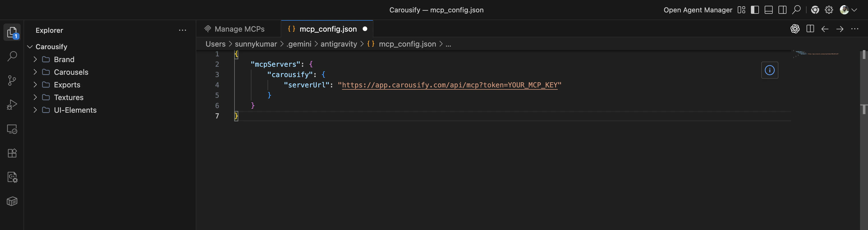Open the agent settings file icon in activity bar
The image size is (868, 230).
(12, 177)
